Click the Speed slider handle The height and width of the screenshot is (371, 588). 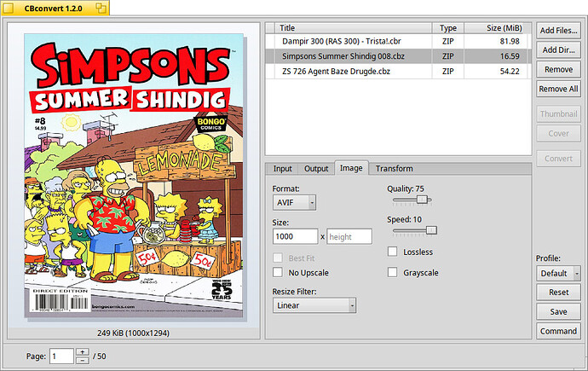coord(431,230)
